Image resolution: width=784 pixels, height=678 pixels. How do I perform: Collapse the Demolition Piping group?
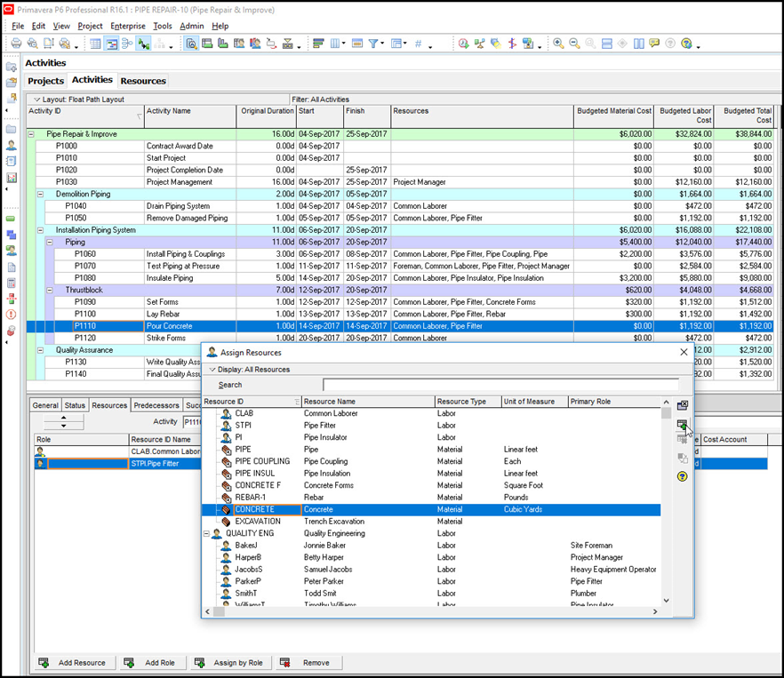(x=41, y=194)
